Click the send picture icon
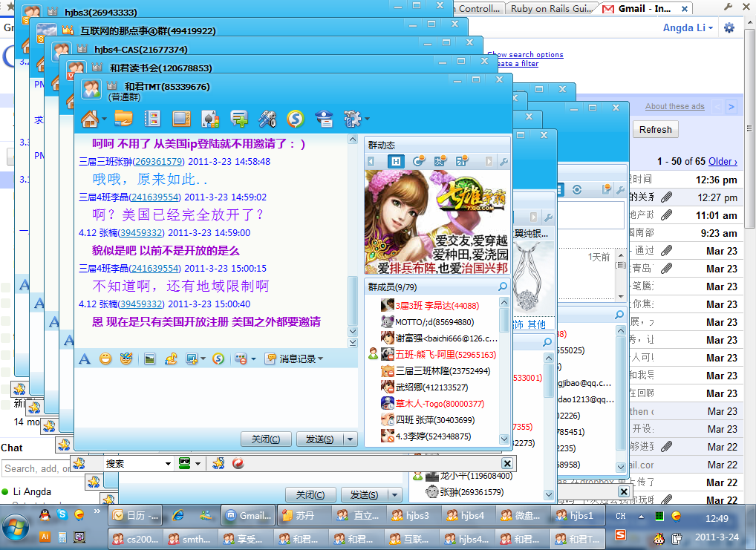Image resolution: width=756 pixels, height=550 pixels. 149,359
